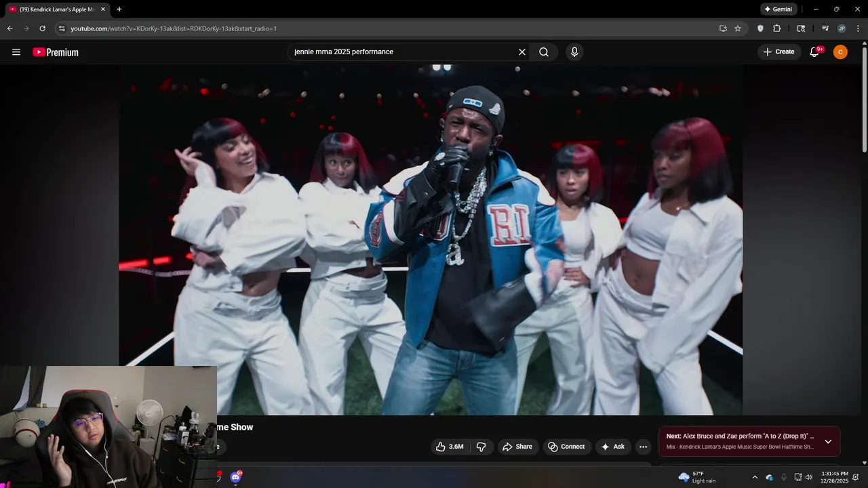This screenshot has height=488, width=868.
Task: Click the Create button
Action: (778, 52)
